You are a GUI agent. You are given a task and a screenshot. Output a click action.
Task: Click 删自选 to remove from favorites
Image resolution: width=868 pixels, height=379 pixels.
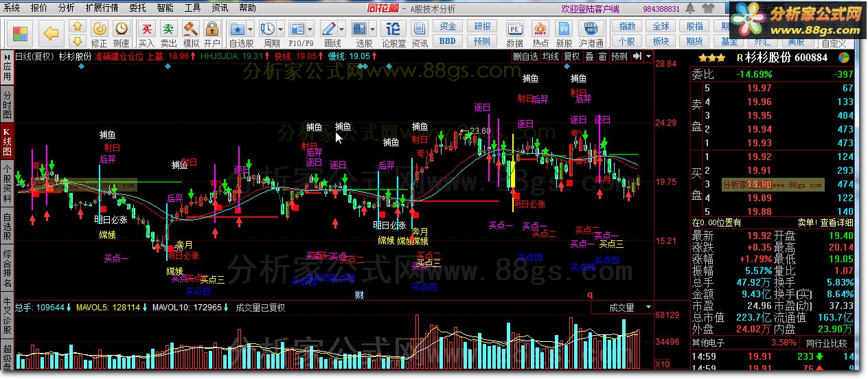pyautogui.click(x=525, y=56)
